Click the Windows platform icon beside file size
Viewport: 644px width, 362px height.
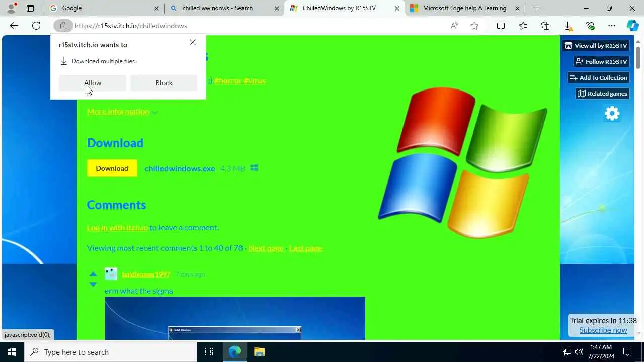click(x=254, y=168)
